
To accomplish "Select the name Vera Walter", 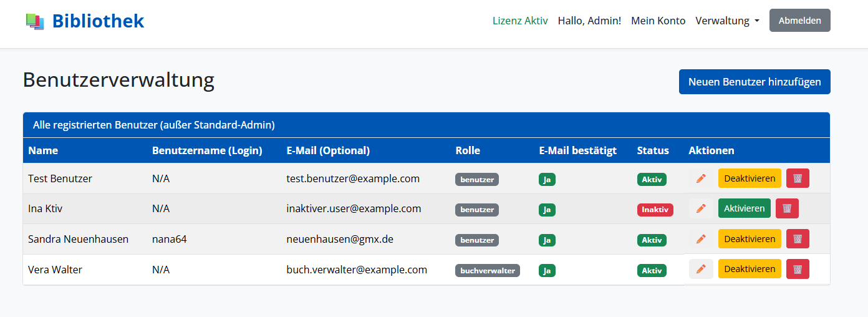I will [55, 270].
